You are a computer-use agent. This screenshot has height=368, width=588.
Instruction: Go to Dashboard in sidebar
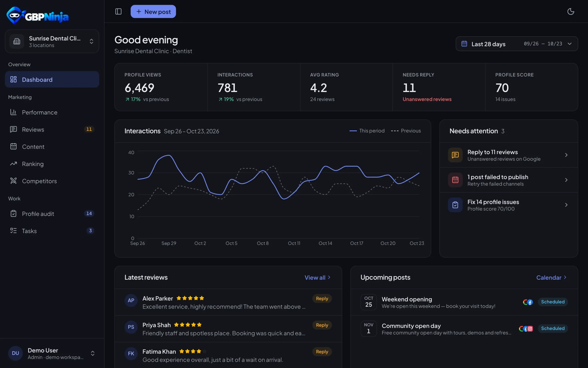pos(52,79)
